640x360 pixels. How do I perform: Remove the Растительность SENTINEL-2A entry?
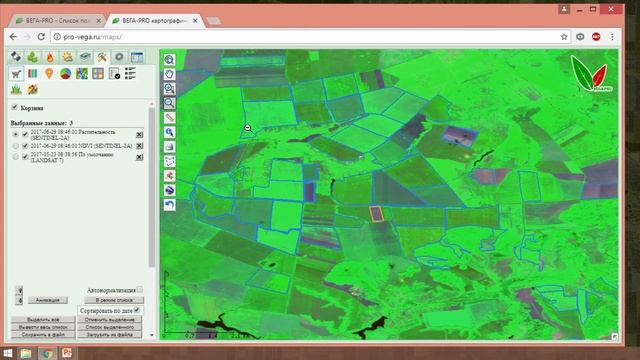click(x=140, y=134)
